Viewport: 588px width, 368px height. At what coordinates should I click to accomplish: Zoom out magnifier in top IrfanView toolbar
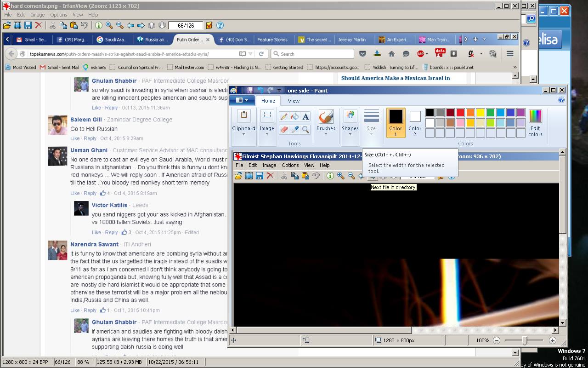(x=119, y=25)
